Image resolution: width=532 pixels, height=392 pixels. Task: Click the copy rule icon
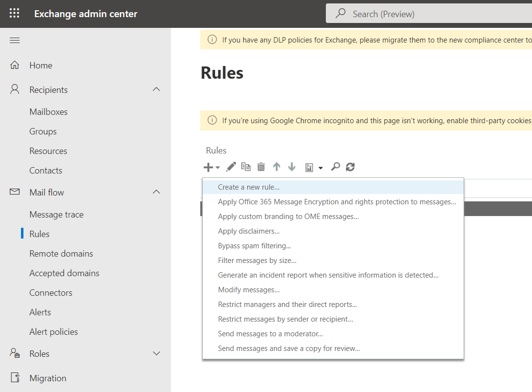246,167
